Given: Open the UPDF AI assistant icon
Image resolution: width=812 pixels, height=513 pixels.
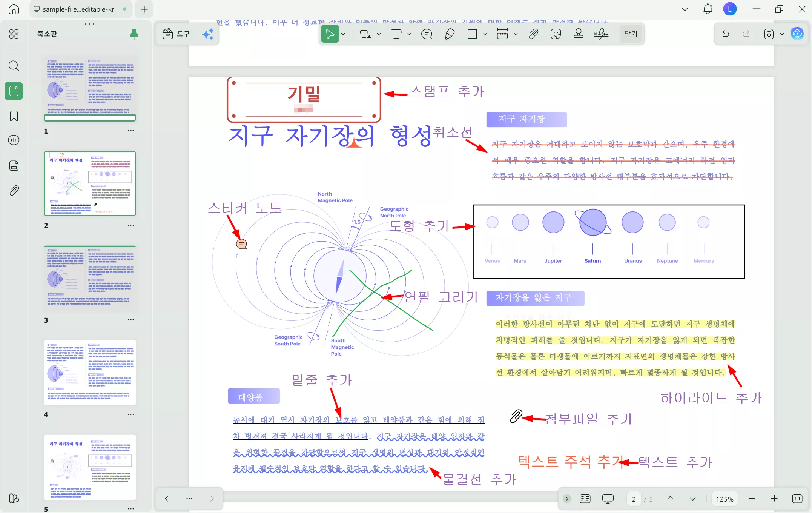Looking at the screenshot, I should tap(797, 34).
